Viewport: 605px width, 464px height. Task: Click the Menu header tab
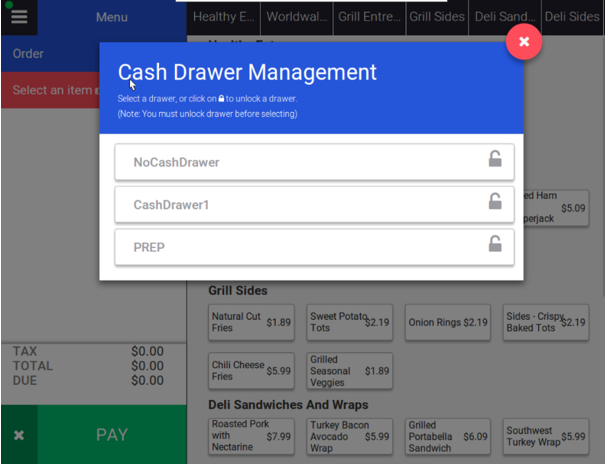(112, 17)
